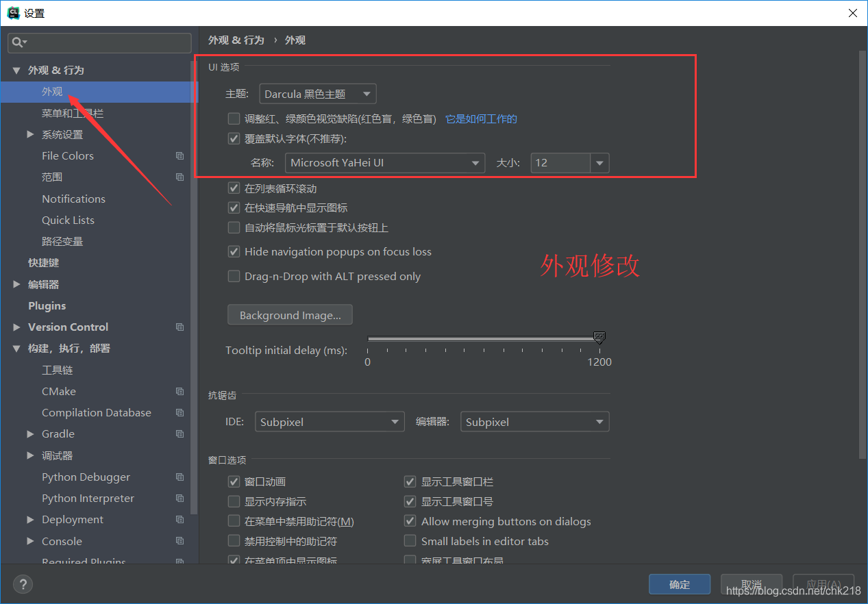Toggle 显示工具窗口号 checkbox
This screenshot has width=868, height=604.
click(x=410, y=502)
